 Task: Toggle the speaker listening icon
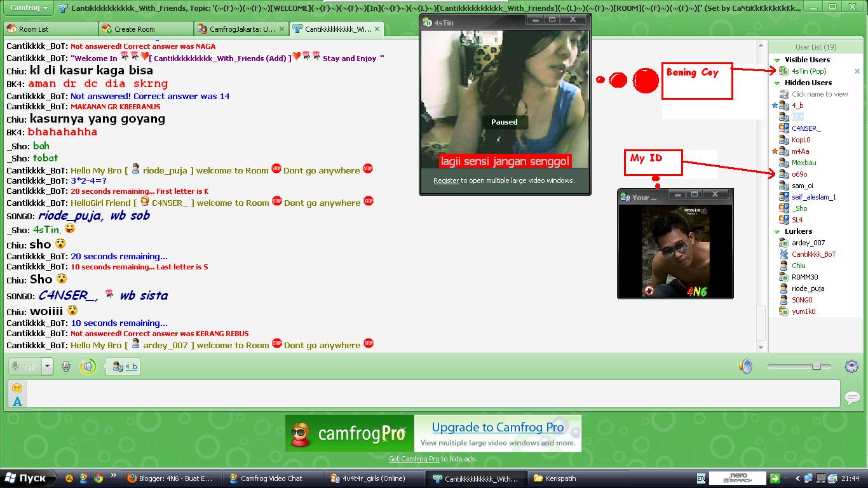[x=88, y=367]
